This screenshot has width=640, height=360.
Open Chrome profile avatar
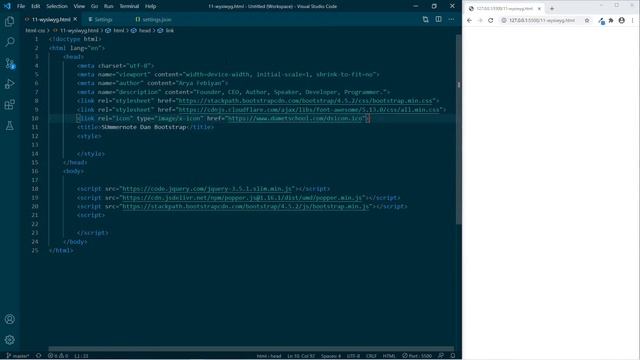[x=622, y=20]
